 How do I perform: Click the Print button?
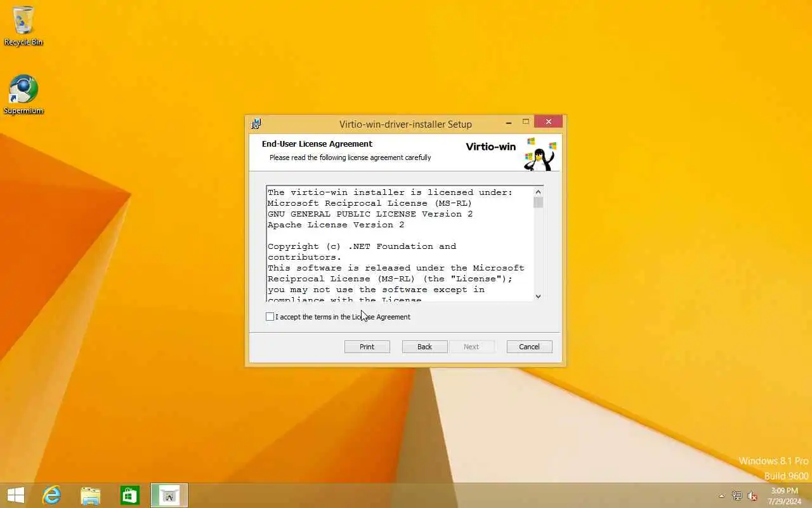(x=367, y=347)
